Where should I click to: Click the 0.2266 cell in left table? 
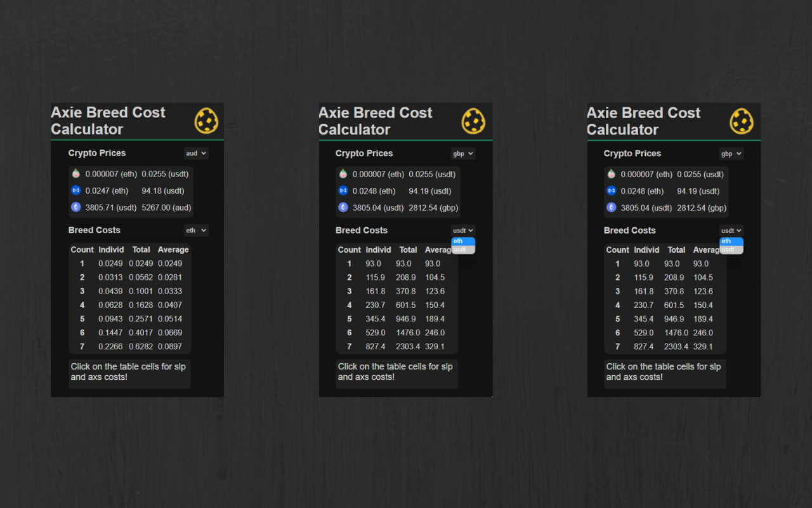[110, 347]
